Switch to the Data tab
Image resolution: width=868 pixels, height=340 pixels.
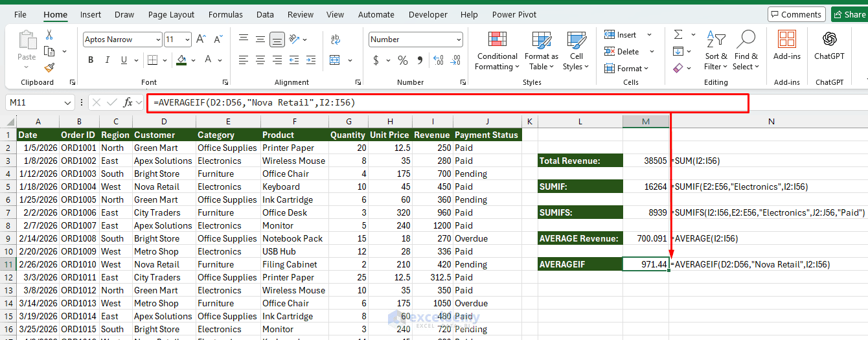coord(265,15)
